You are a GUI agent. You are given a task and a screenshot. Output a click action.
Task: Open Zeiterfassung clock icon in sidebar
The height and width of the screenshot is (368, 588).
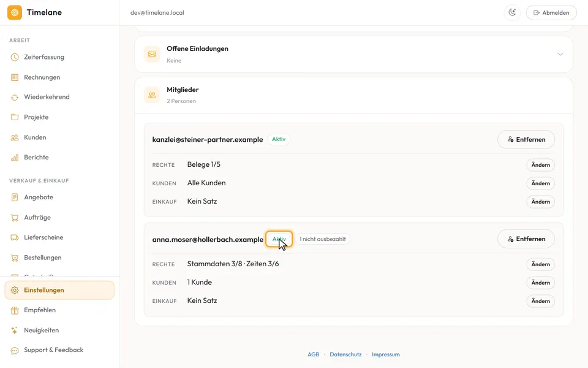coord(15,57)
